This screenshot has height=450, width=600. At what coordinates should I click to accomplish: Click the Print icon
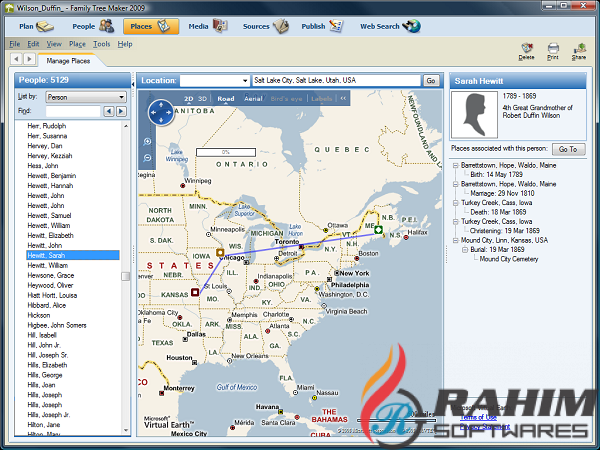pos(553,51)
